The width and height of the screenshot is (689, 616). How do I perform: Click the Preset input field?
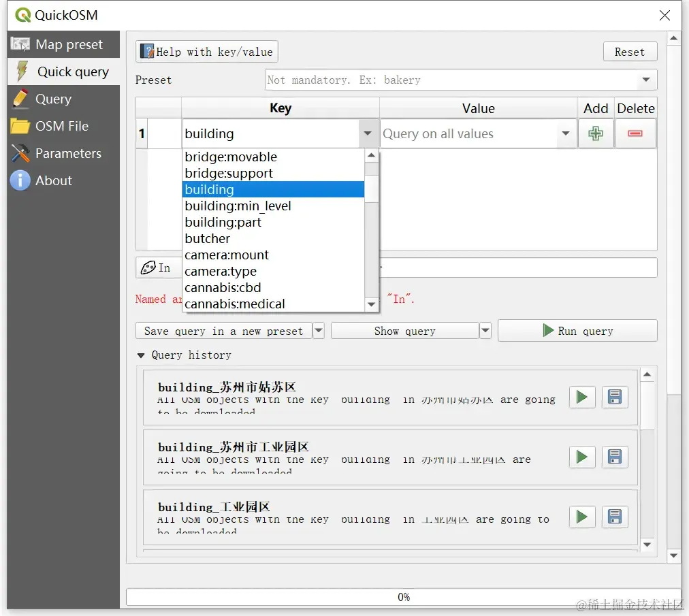(451, 80)
